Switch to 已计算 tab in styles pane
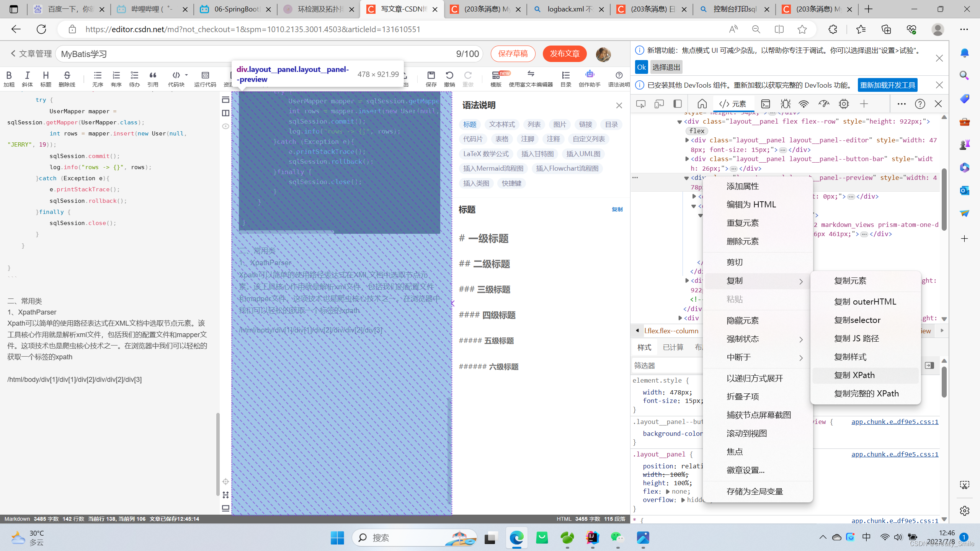 coord(673,347)
